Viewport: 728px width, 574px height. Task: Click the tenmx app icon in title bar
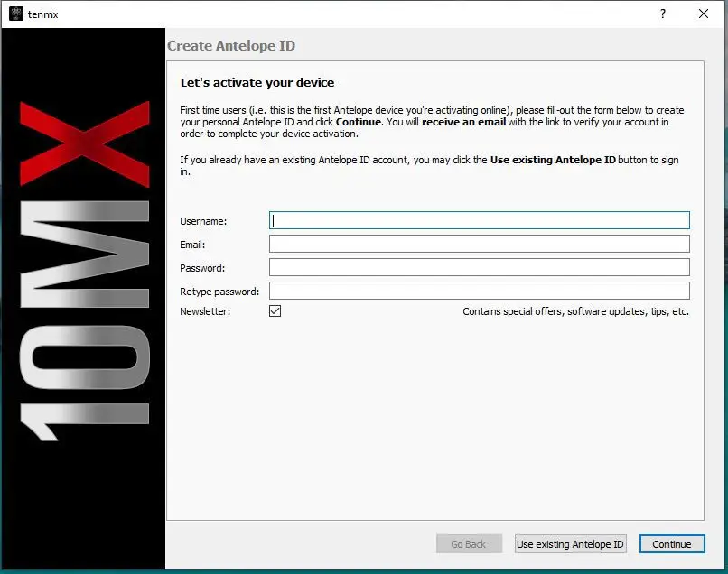point(15,14)
